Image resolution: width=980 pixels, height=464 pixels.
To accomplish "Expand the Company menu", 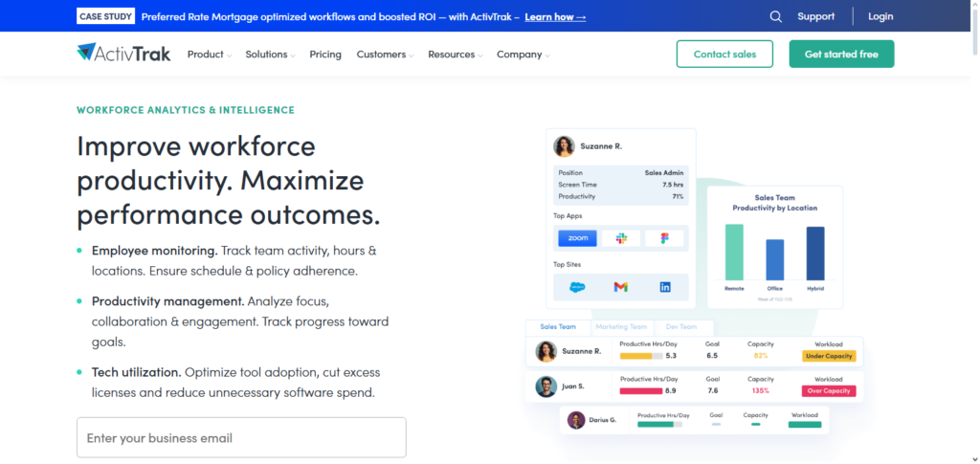I will click(x=523, y=55).
